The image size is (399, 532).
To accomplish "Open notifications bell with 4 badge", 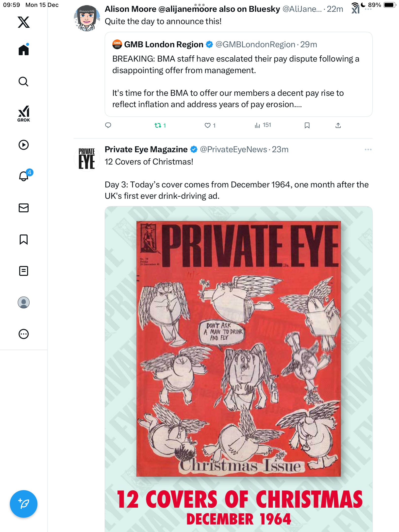I will click(x=24, y=176).
